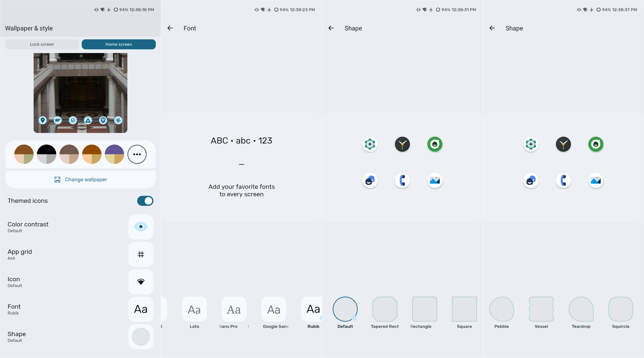
Task: Choose the Lato font option
Action: pos(194,309)
